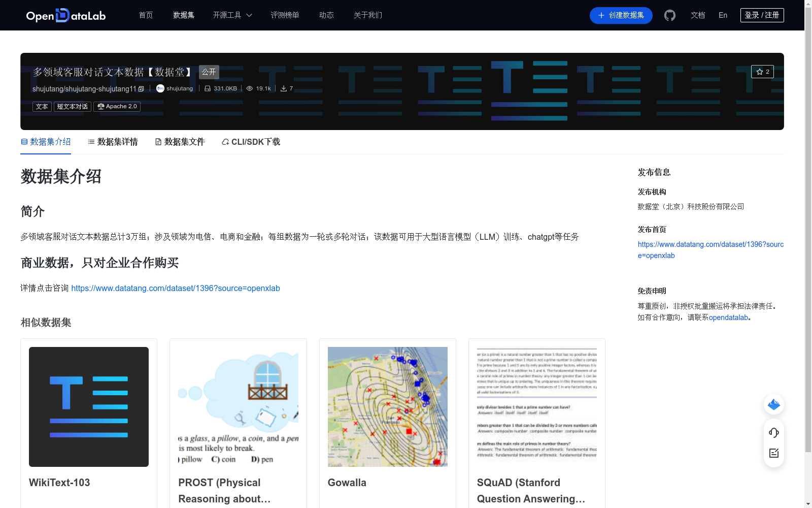Click the 创建数据集 button

pyautogui.click(x=621, y=15)
